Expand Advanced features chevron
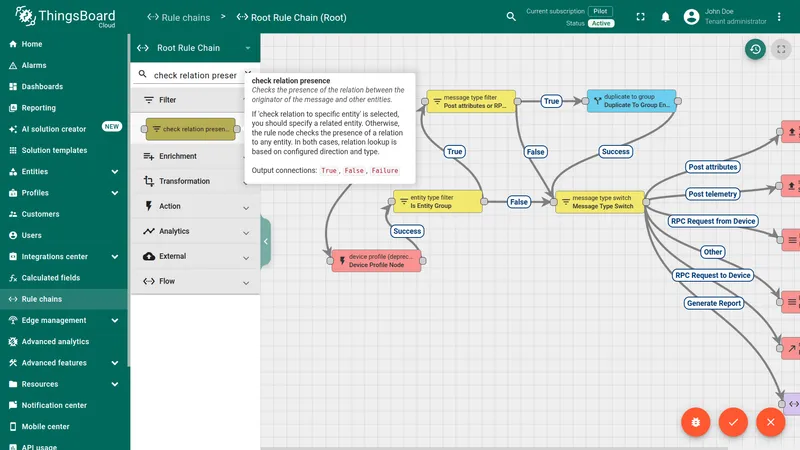 pyautogui.click(x=115, y=363)
